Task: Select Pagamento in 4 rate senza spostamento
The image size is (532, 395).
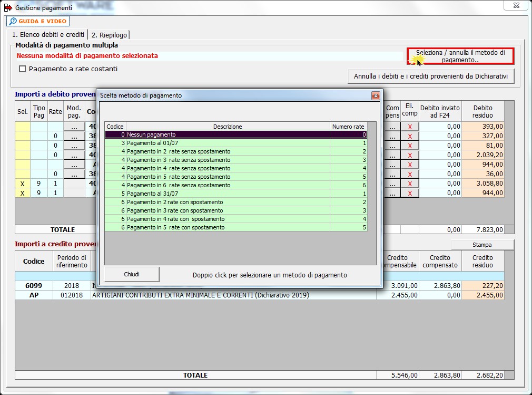Action: tap(236, 168)
